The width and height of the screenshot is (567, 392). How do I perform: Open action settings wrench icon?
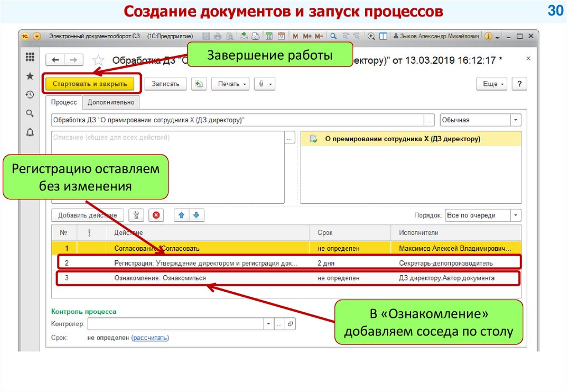pyautogui.click(x=136, y=215)
